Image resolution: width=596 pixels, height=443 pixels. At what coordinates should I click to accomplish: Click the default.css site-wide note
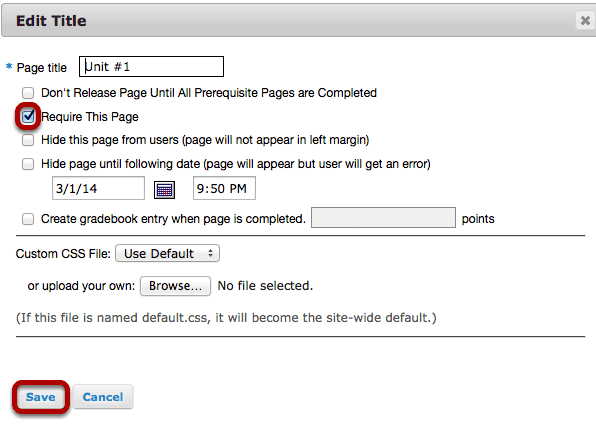226,318
